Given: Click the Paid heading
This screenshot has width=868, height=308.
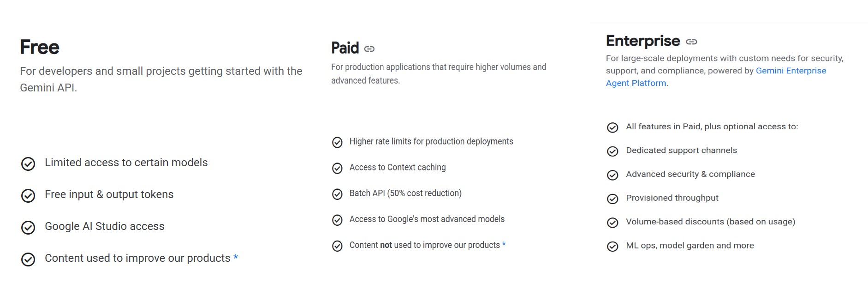Looking at the screenshot, I should pos(345,48).
